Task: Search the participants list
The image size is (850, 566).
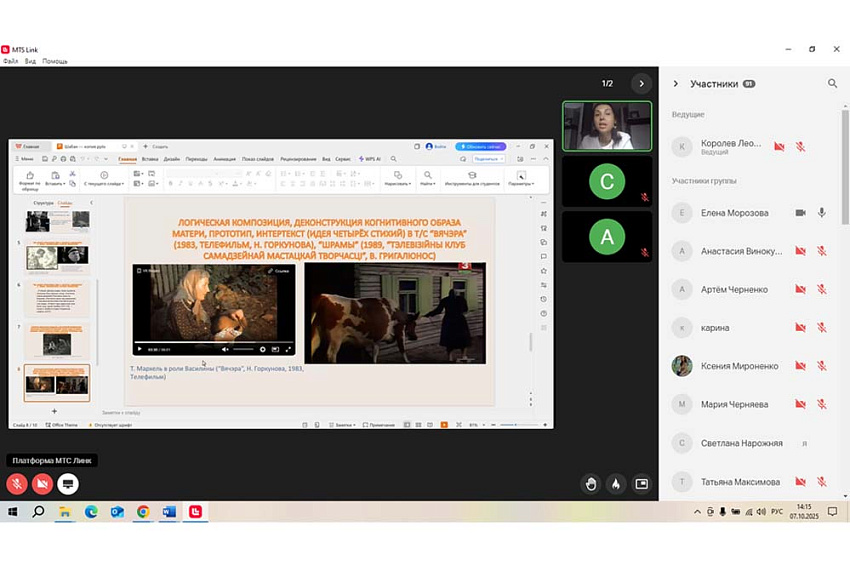Action: (x=832, y=84)
